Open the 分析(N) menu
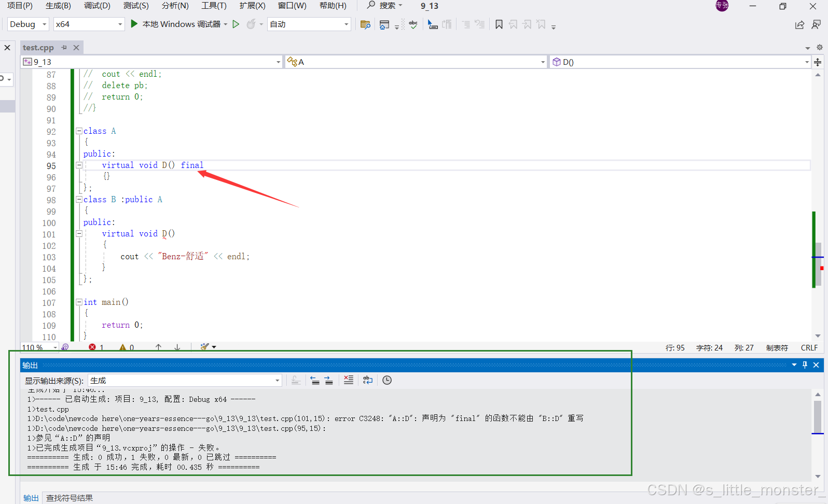Screen dimensions: 828x504 175,6
